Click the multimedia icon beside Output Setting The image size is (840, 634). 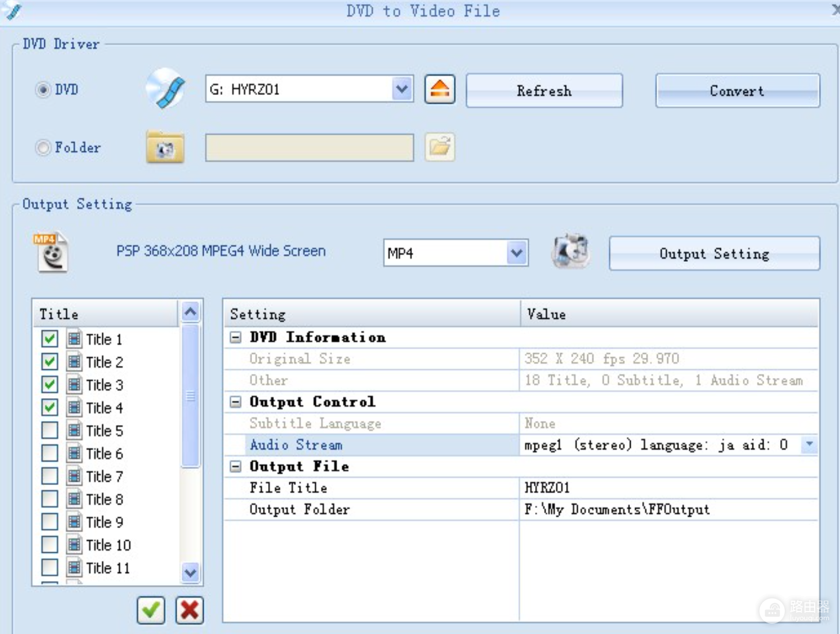point(570,251)
